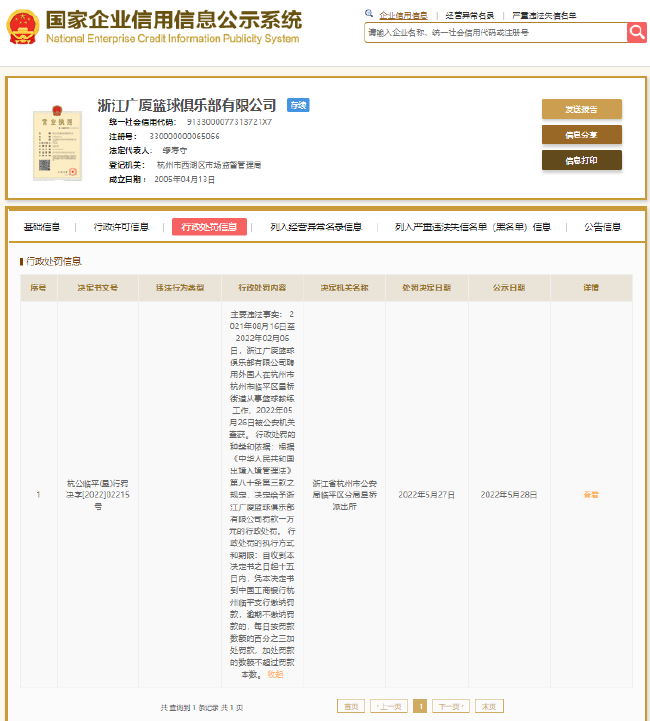Select the 企业信用信息 search category

403,16
